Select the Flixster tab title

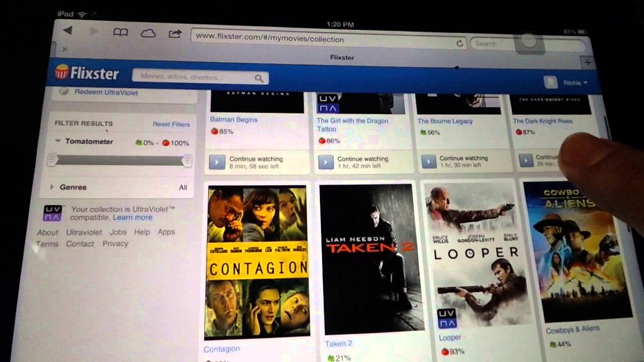pos(342,57)
